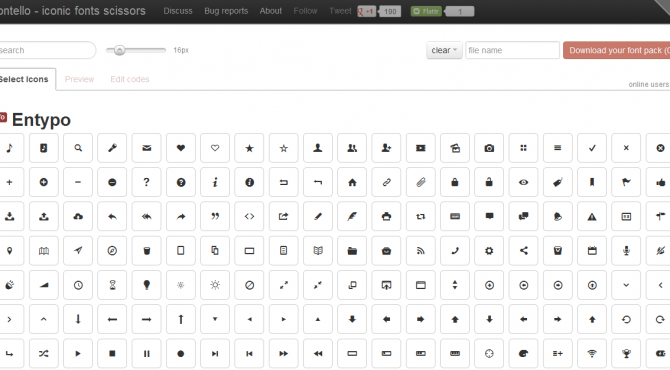Screen dimensions: 670x370
Task: Select the wifi signal icon
Action: 592,353
